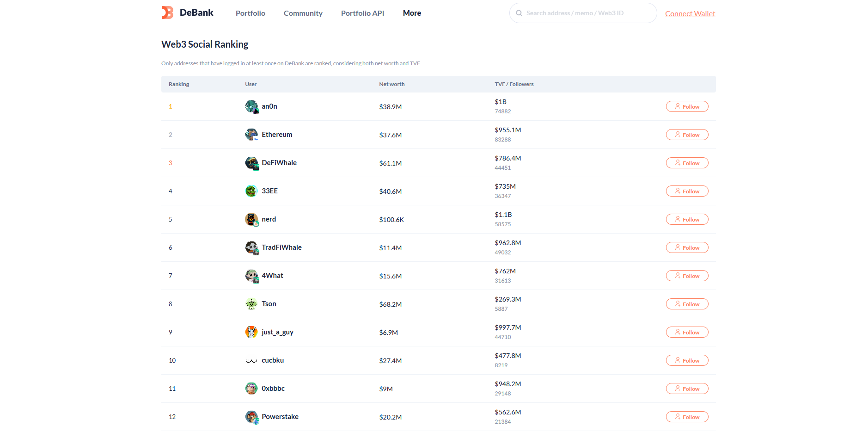
Task: Go to the Portfolio menu
Action: [251, 13]
